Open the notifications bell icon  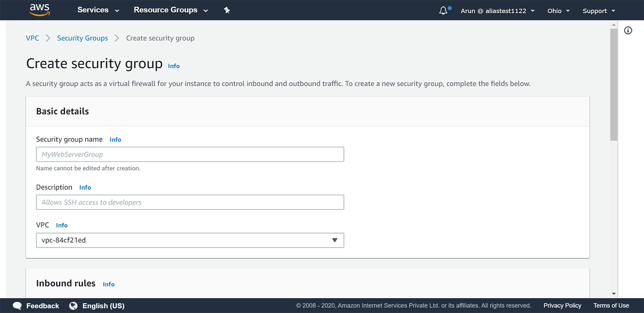click(x=443, y=10)
